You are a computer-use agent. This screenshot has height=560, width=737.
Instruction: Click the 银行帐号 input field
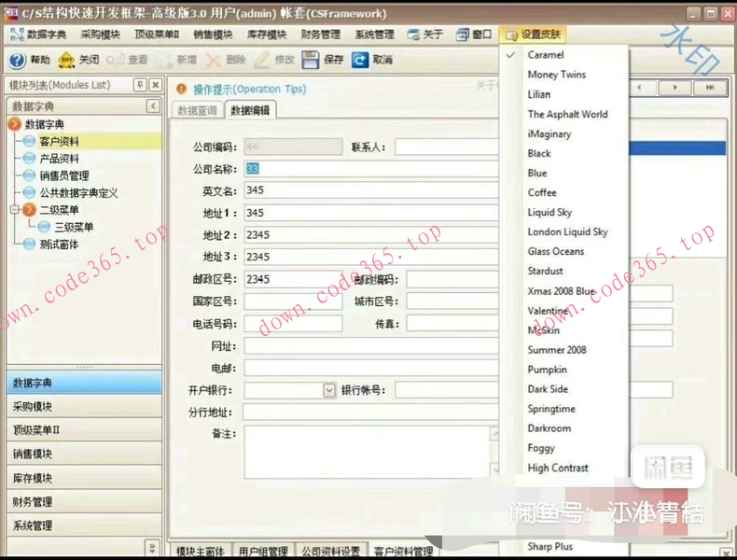coord(447,390)
